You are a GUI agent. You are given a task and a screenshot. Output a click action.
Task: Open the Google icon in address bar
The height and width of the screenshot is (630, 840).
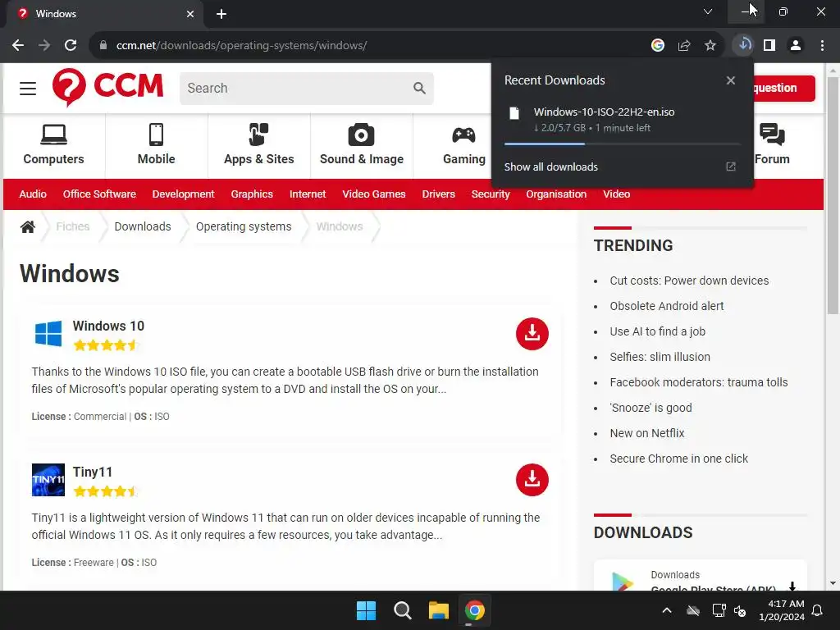658,46
